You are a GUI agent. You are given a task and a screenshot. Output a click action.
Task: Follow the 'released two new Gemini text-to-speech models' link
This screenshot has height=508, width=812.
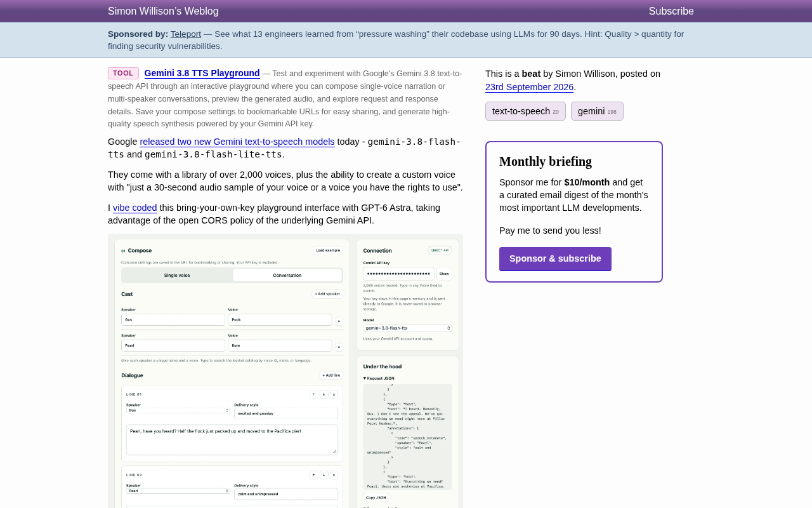click(x=237, y=142)
